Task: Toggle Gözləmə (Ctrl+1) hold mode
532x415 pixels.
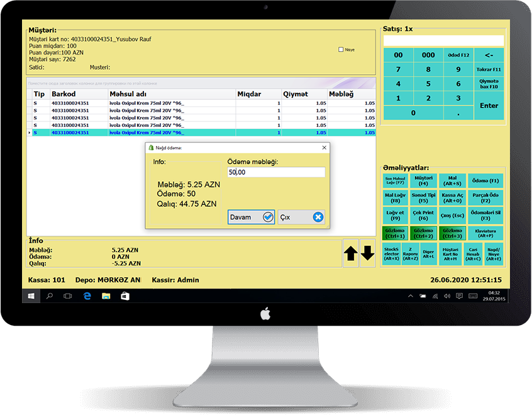Action: tap(395, 233)
